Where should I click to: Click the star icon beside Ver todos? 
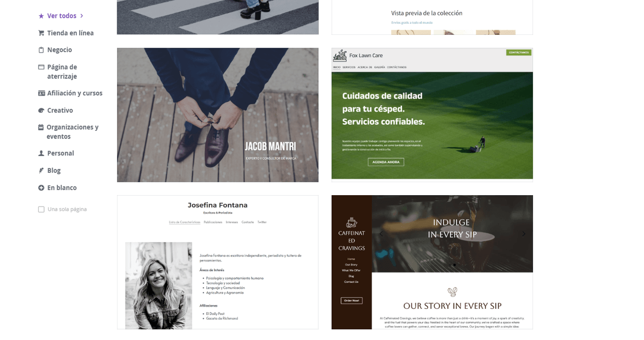41,16
